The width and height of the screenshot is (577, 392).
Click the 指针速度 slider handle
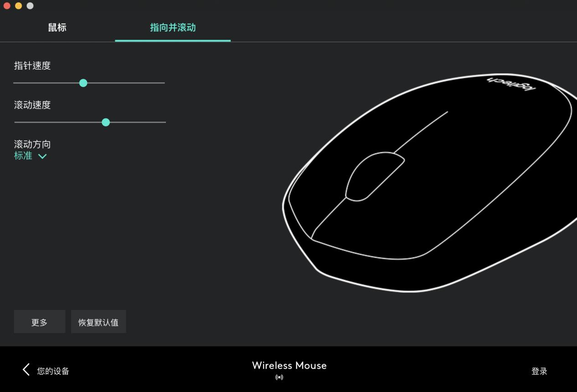(83, 83)
